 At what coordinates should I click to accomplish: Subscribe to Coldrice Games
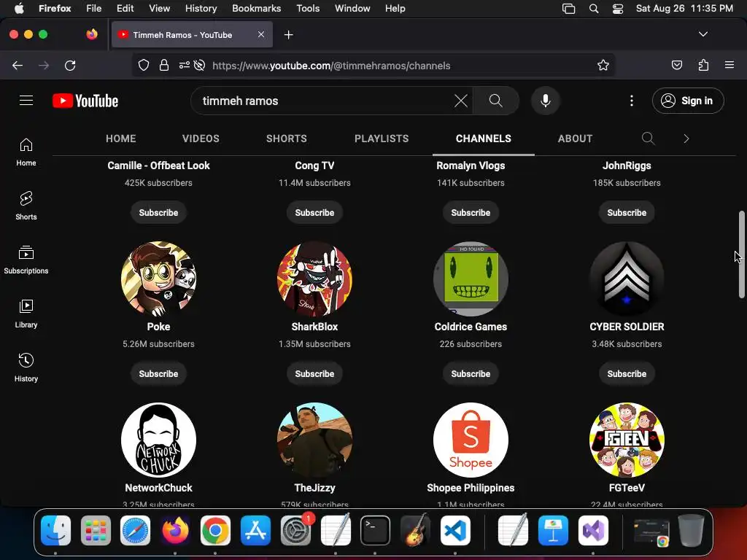point(471,374)
